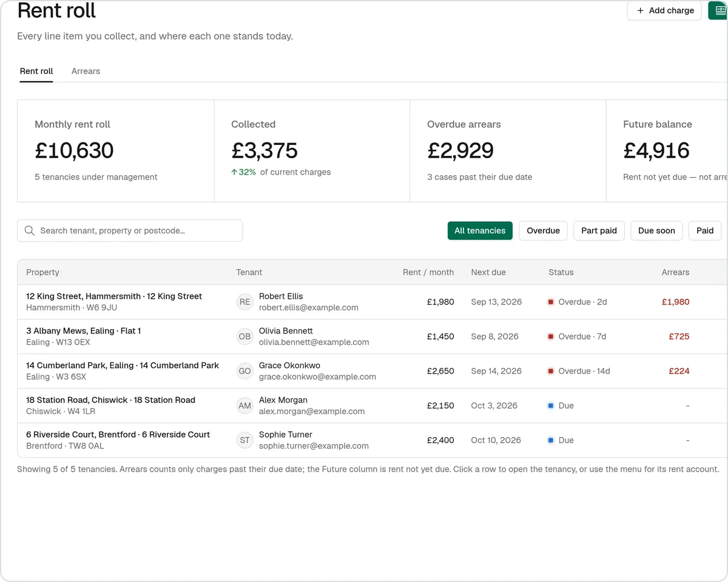The width and height of the screenshot is (728, 582).
Task: Click Robert Ellis's RE avatar
Action: [x=244, y=302]
